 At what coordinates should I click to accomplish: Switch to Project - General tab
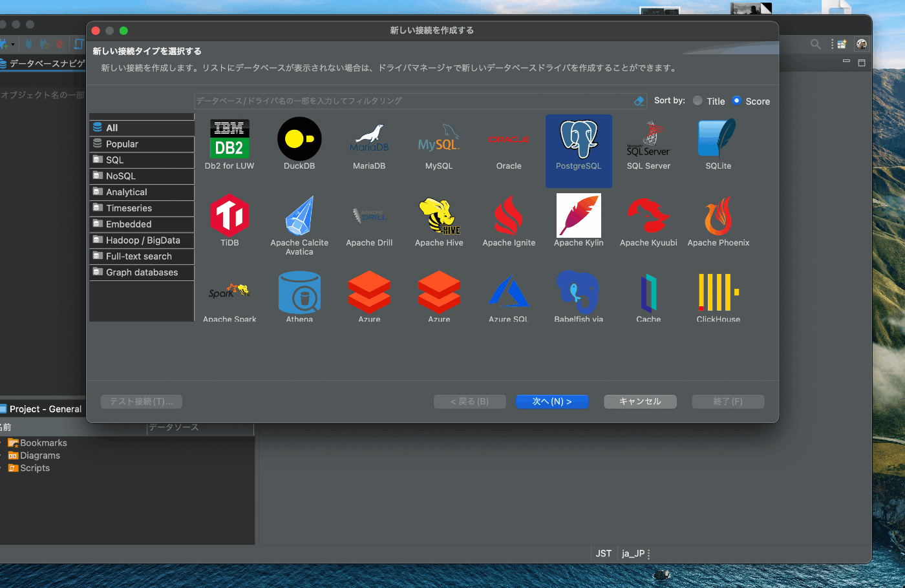pos(41,409)
